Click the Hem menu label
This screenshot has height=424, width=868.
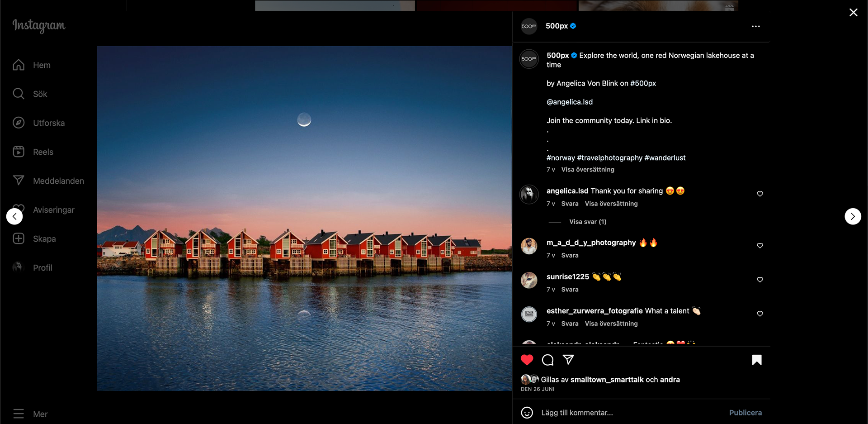(x=42, y=65)
